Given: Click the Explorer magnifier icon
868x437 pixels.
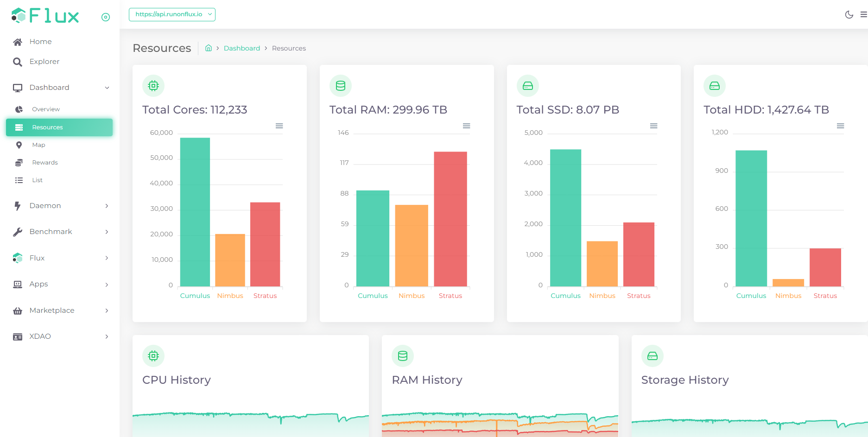Looking at the screenshot, I should coord(18,62).
